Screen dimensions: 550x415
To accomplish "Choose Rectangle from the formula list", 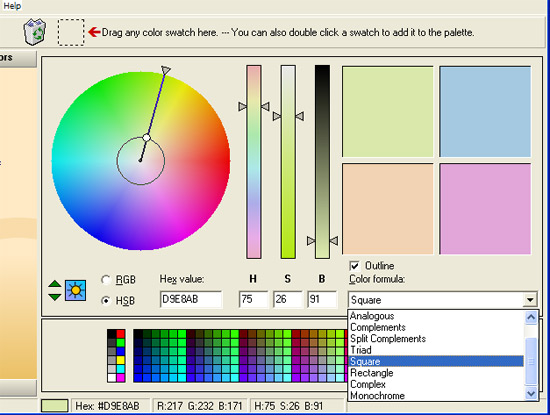I will (x=436, y=373).
